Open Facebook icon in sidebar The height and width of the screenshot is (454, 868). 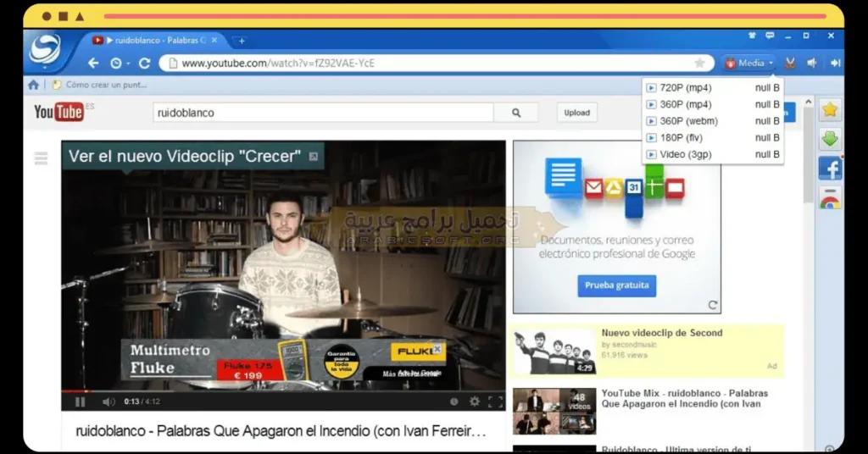point(830,169)
